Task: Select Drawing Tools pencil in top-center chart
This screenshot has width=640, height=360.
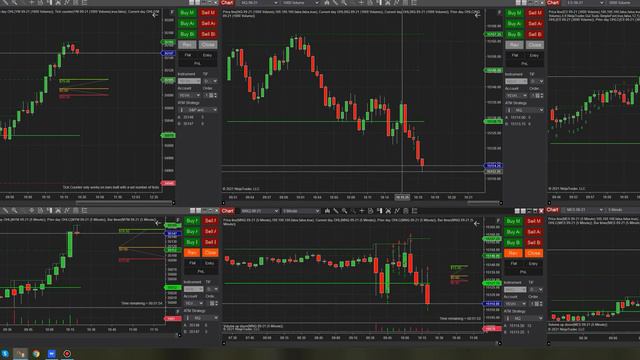Action: (336, 2)
